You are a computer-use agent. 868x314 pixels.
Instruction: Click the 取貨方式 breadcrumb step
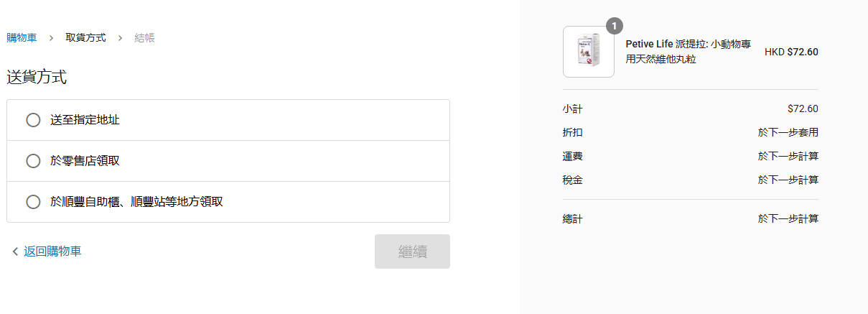pyautogui.click(x=85, y=37)
